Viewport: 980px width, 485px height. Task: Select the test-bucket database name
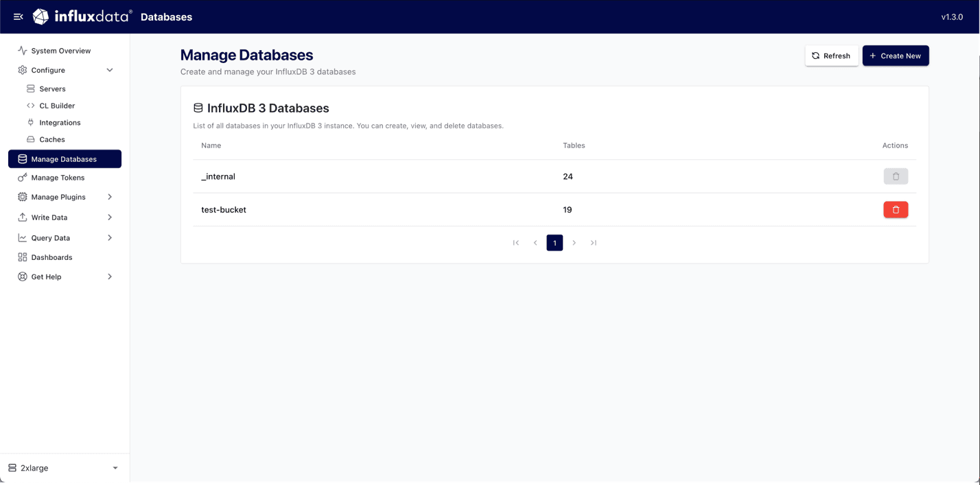coord(224,210)
